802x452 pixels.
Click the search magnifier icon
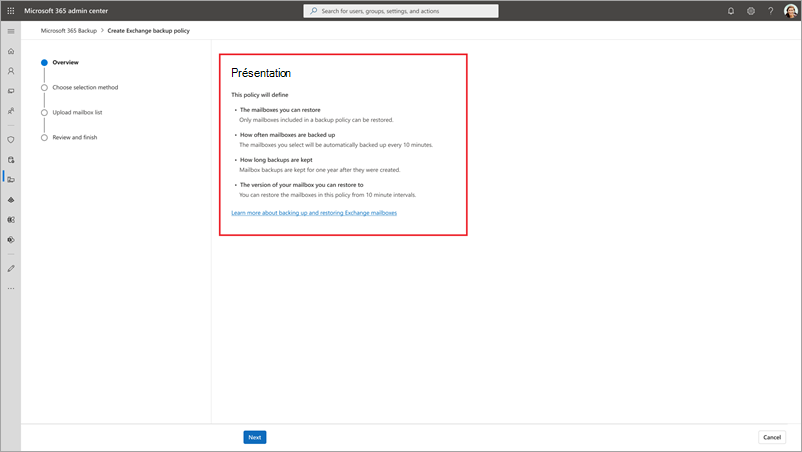314,11
